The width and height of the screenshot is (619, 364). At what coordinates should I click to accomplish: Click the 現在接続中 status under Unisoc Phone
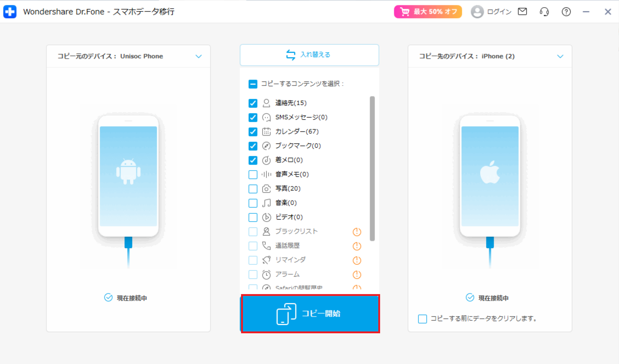point(126,298)
